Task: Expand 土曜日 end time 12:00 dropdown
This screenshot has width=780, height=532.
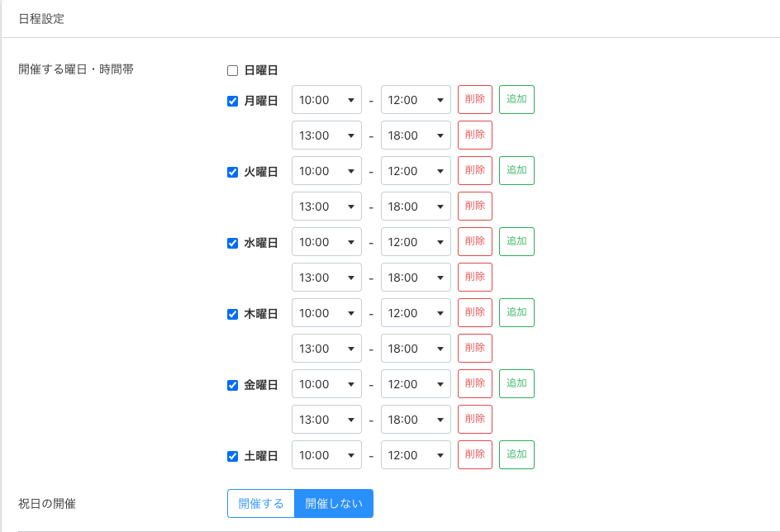Action: [416, 455]
